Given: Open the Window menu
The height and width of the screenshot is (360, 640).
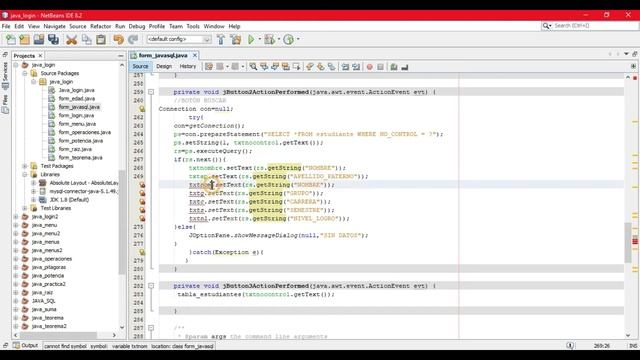Looking at the screenshot, I should point(214,26).
